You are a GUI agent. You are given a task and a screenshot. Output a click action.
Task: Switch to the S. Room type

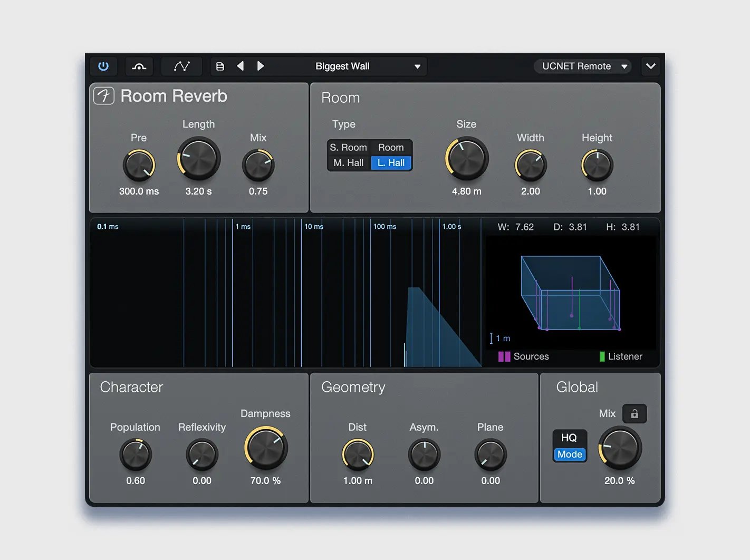coord(348,147)
